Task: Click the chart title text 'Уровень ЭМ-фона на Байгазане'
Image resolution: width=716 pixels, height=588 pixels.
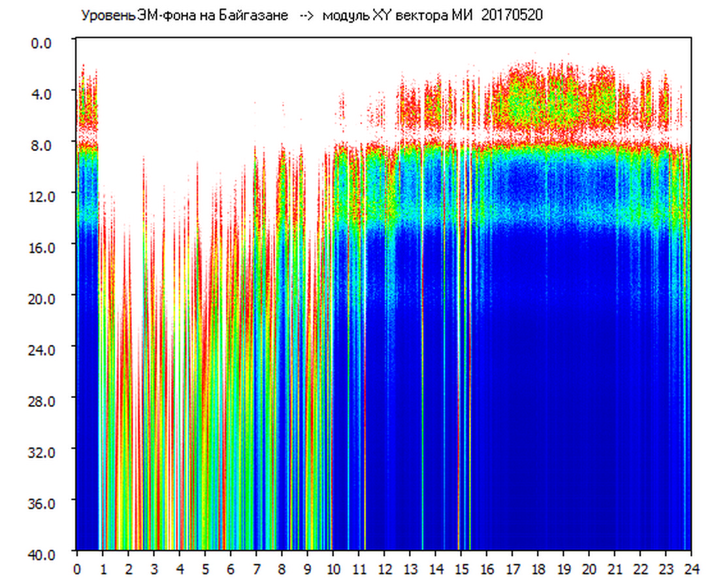Action: point(184,16)
